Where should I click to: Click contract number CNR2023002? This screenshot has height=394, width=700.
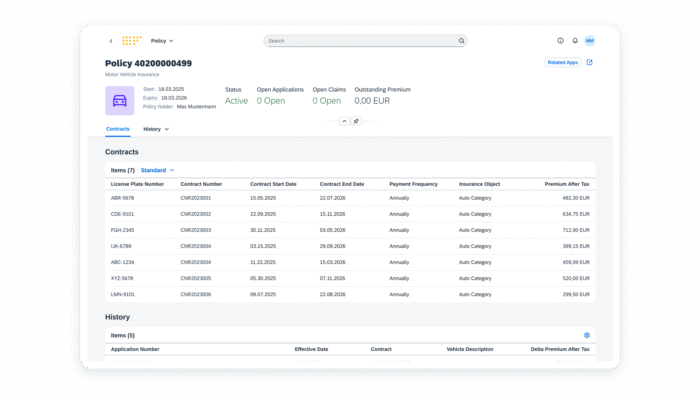(x=196, y=214)
